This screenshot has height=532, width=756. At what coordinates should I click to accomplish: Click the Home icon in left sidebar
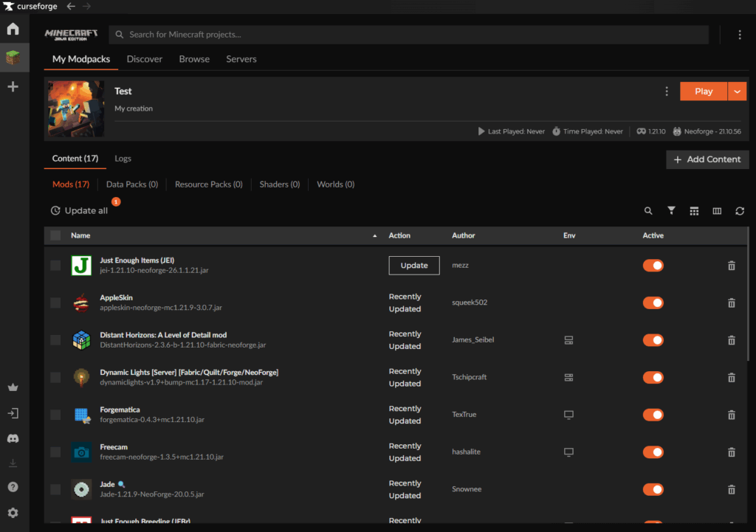coord(13,30)
